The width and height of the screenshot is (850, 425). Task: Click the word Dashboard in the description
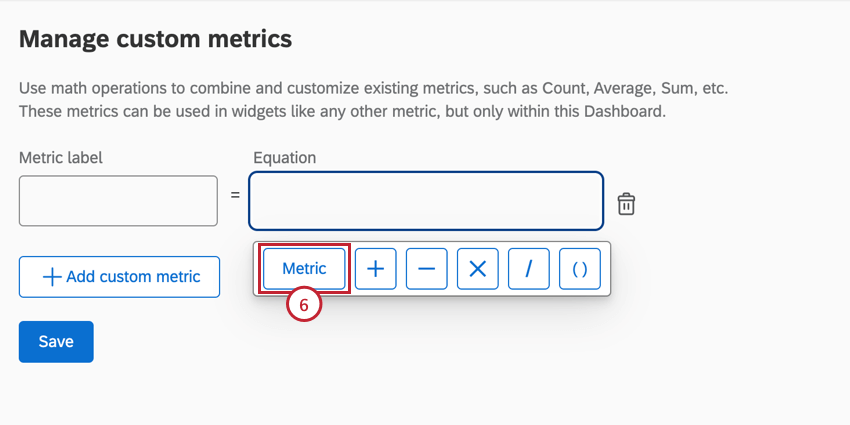622,112
